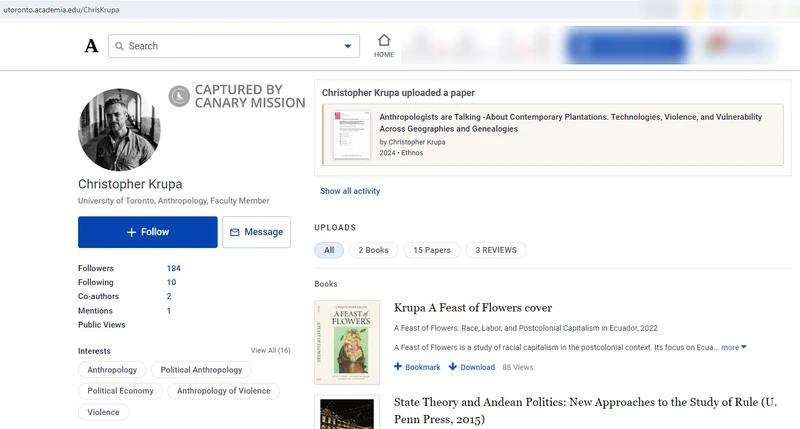Image resolution: width=800 pixels, height=429 pixels.
Task: Click the 'University of Toronto, Anthropology, Faculty Member' affiliation
Action: coord(173,201)
